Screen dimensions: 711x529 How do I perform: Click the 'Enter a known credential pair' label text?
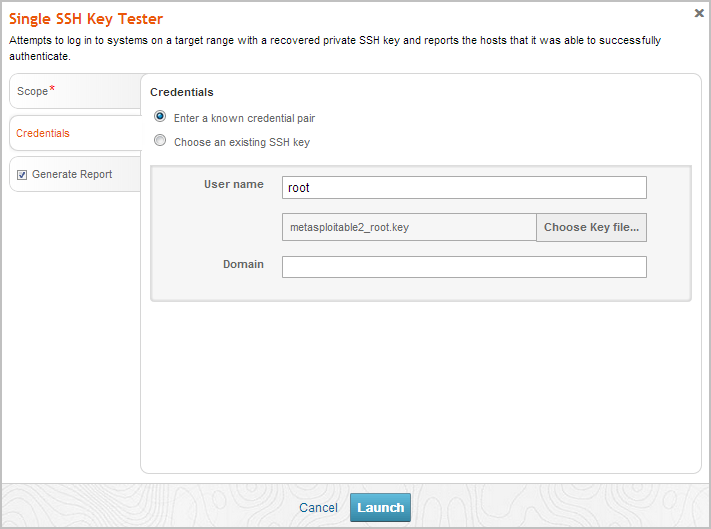point(244,118)
